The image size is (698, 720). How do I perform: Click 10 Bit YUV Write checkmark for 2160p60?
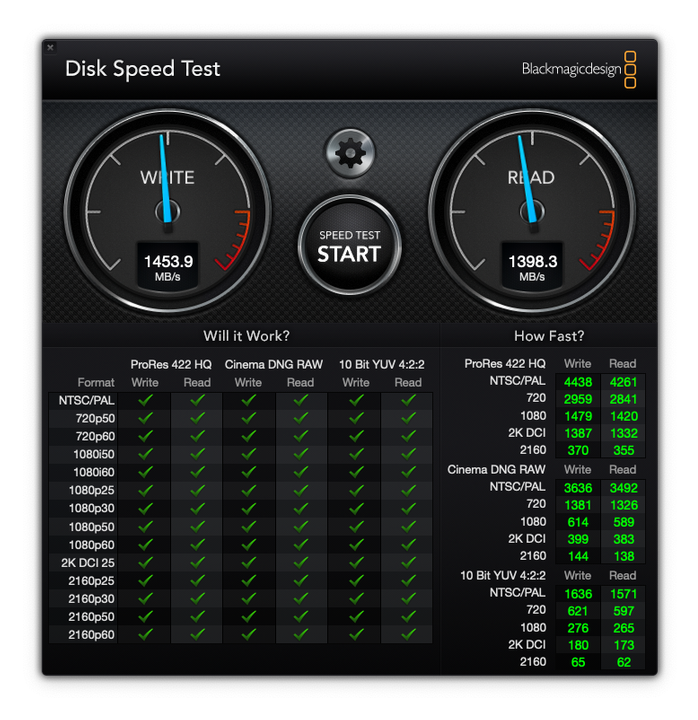356,635
